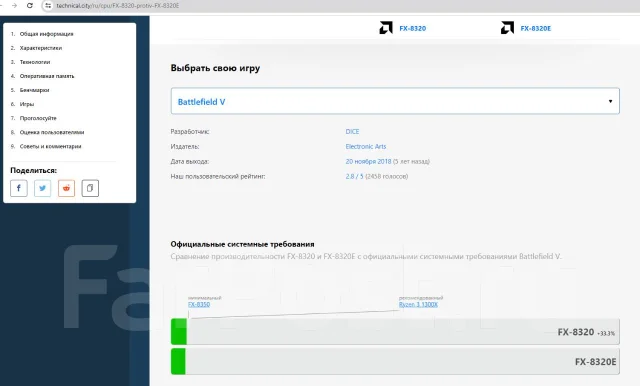Share the page on Facebook
The width and height of the screenshot is (640, 386).
click(19, 188)
